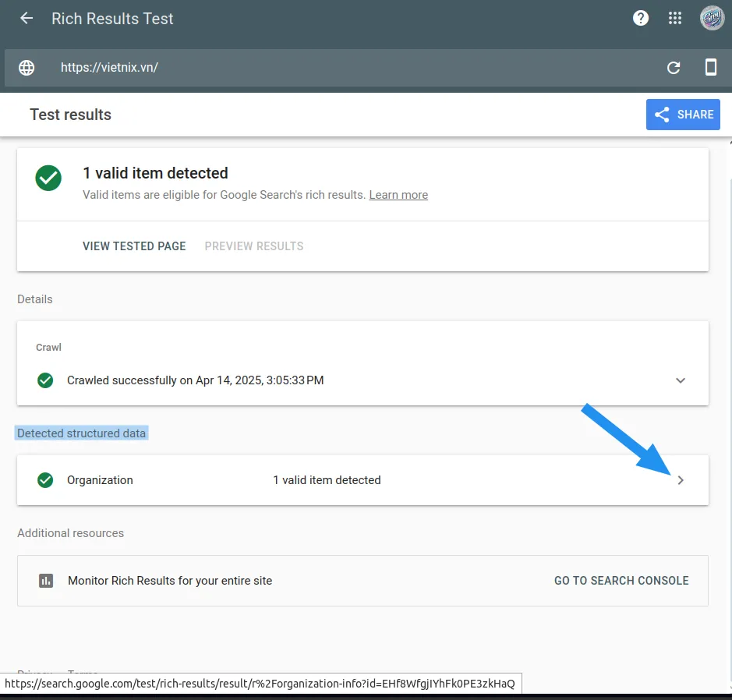Image resolution: width=732 pixels, height=700 pixels.
Task: Click the bar chart icon by Monitor Rich Results
Action: coord(46,581)
